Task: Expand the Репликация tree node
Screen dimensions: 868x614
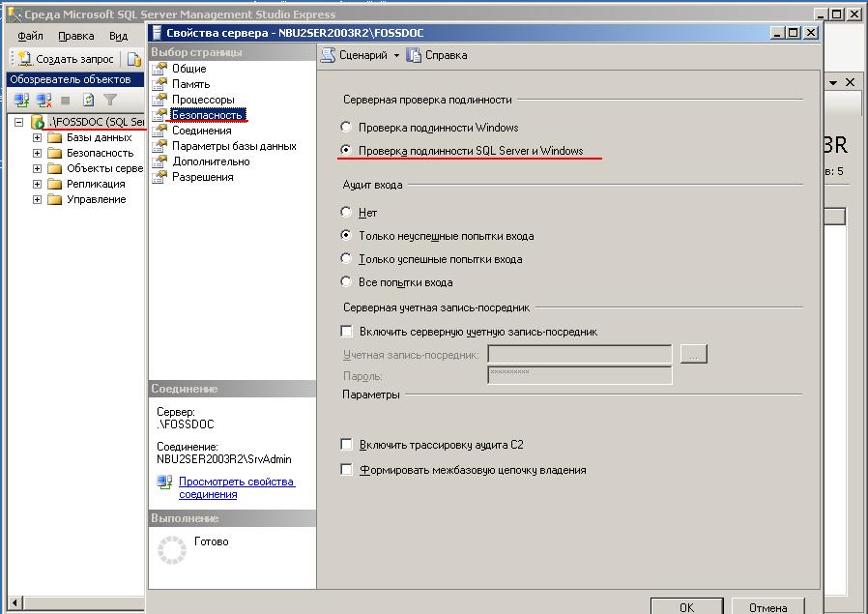Action: pyautogui.click(x=37, y=185)
